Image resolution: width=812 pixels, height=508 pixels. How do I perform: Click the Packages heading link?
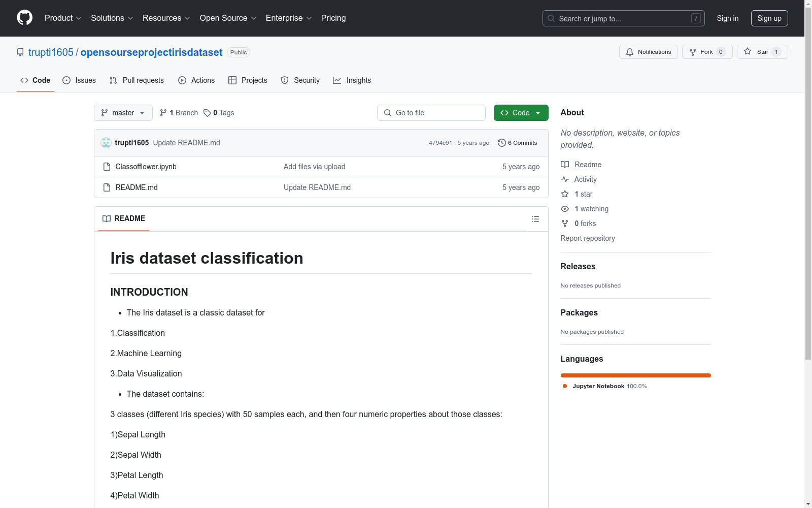click(579, 312)
